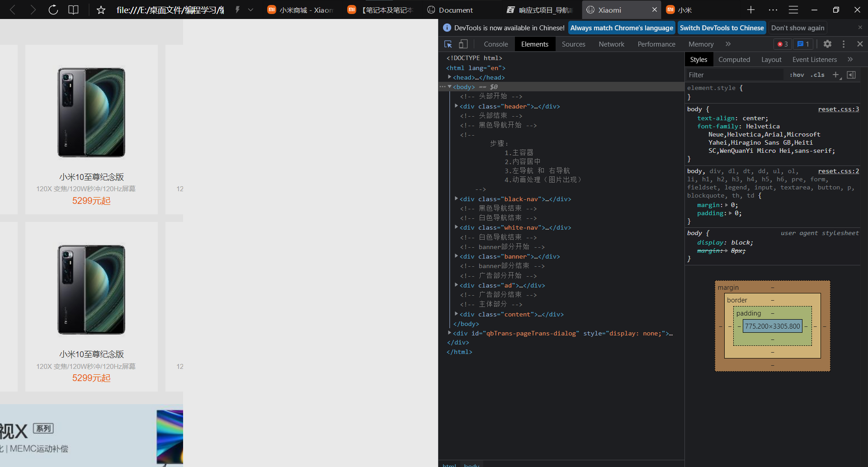Viewport: 868px width, 467px height.
Task: Click the browser back arrow
Action: click(x=12, y=9)
